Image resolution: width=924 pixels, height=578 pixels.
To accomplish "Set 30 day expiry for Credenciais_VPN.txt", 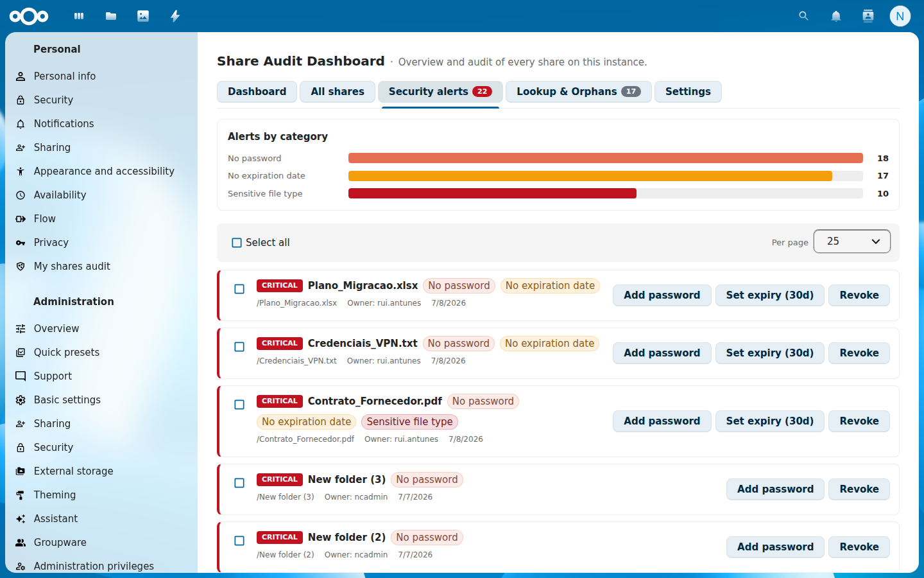I will point(770,353).
